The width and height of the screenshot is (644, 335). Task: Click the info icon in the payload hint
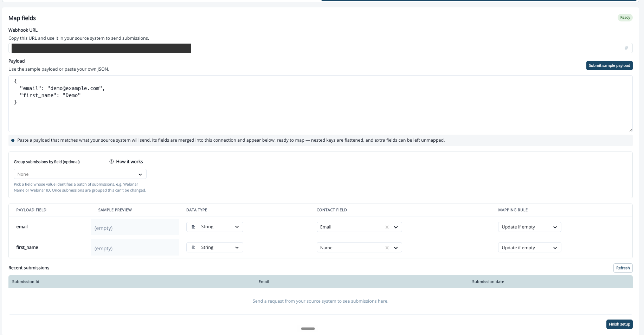13,140
